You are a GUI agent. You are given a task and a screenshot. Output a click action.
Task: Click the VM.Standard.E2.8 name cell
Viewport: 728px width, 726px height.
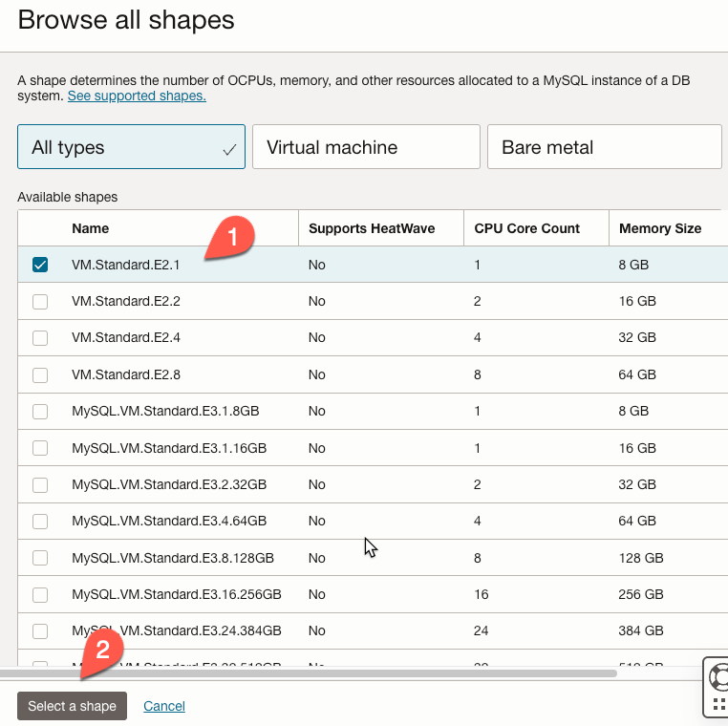click(x=126, y=374)
